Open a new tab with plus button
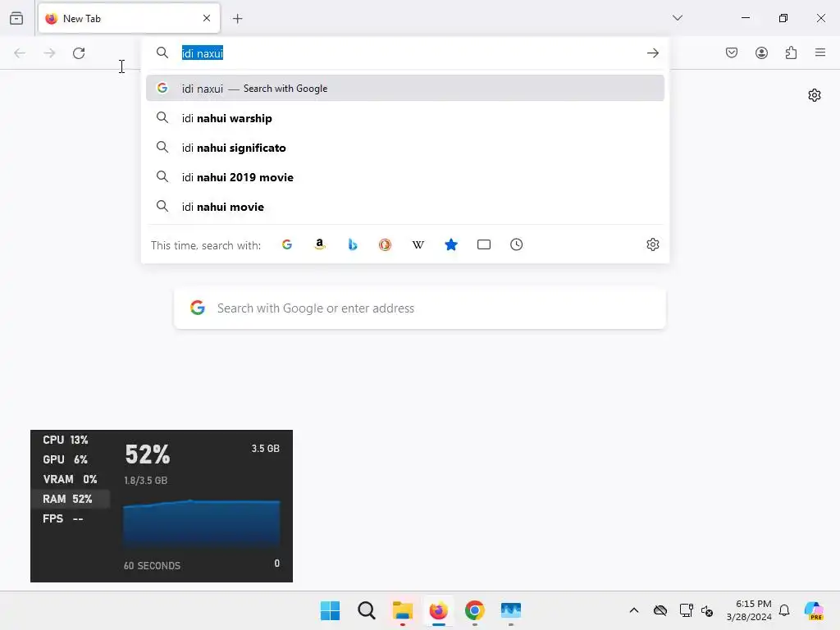 pyautogui.click(x=237, y=19)
